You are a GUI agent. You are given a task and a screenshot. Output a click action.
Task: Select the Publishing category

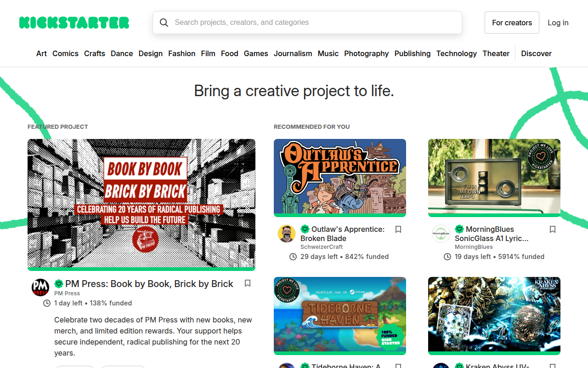413,53
